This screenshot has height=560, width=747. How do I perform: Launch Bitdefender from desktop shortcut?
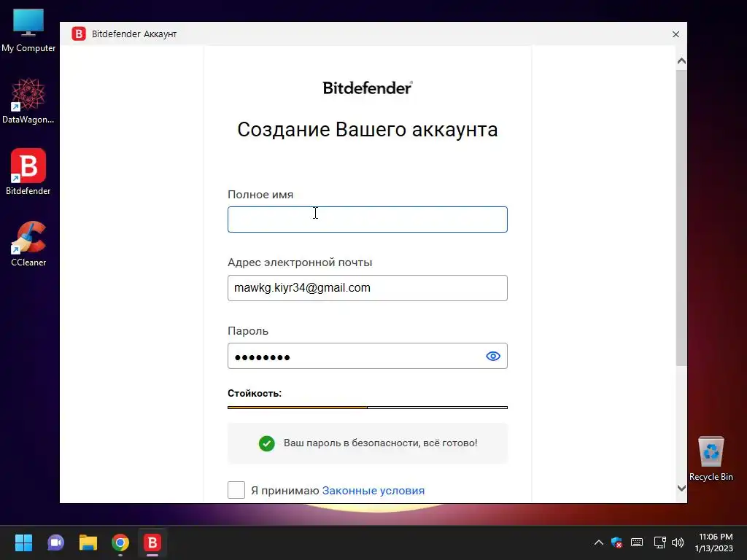tap(28, 172)
